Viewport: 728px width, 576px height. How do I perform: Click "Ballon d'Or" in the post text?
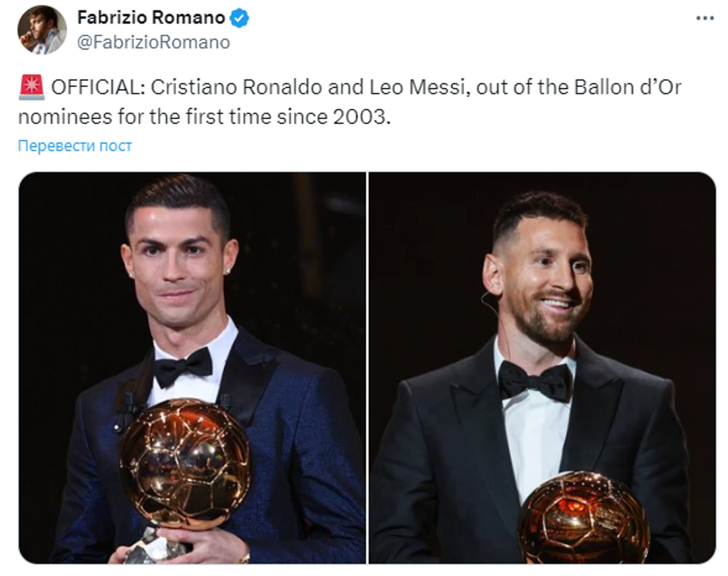pyautogui.click(x=627, y=87)
